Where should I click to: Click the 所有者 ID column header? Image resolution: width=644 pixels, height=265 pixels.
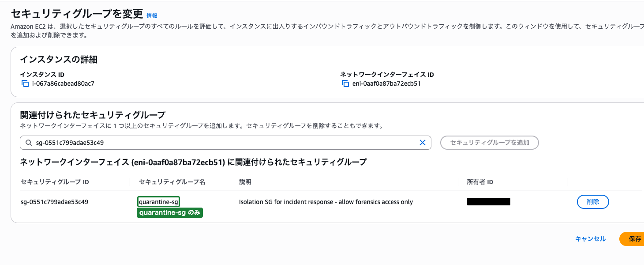tap(480, 182)
